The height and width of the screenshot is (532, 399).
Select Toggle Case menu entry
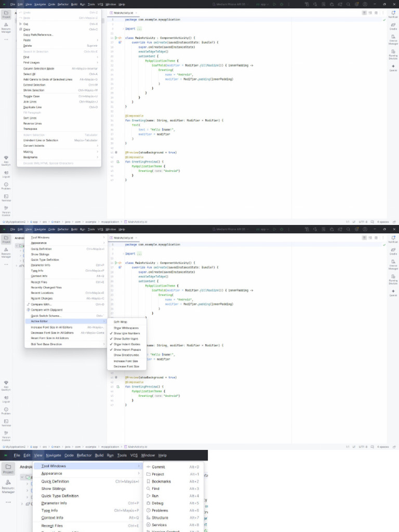point(31,96)
